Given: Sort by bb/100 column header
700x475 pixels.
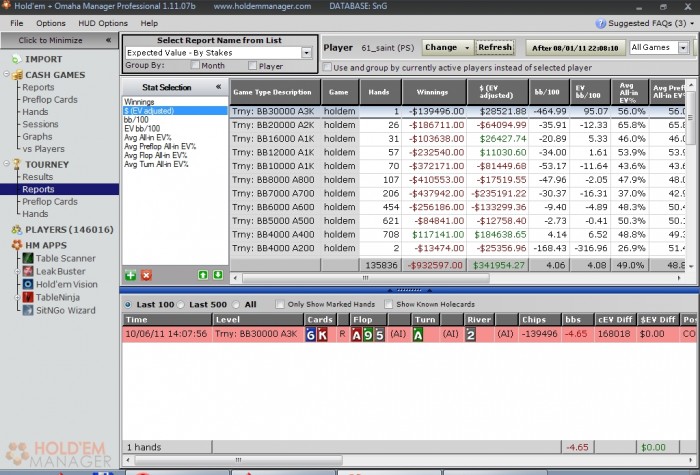Looking at the screenshot, I should tap(549, 92).
